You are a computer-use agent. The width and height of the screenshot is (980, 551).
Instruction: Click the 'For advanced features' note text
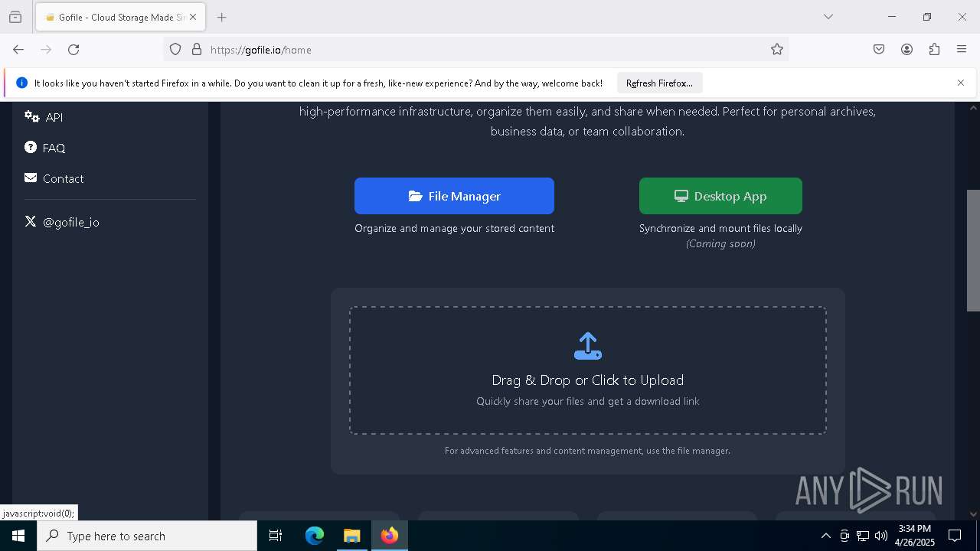pyautogui.click(x=587, y=451)
